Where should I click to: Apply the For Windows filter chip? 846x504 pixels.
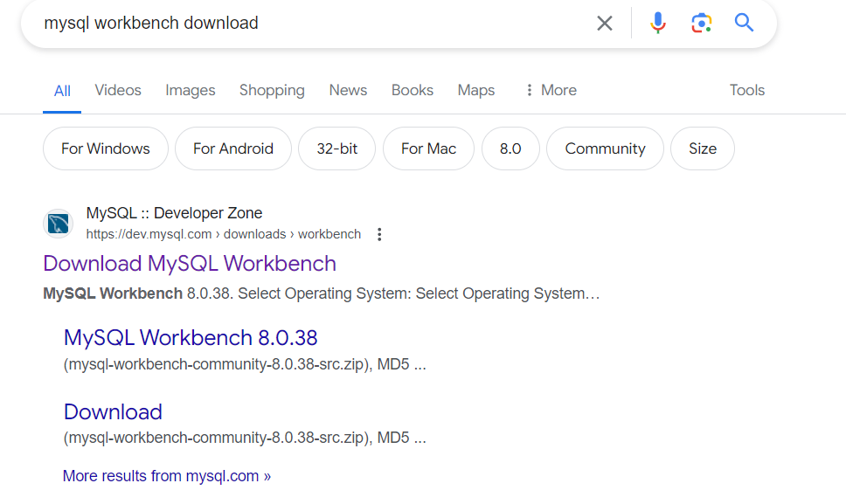106,148
